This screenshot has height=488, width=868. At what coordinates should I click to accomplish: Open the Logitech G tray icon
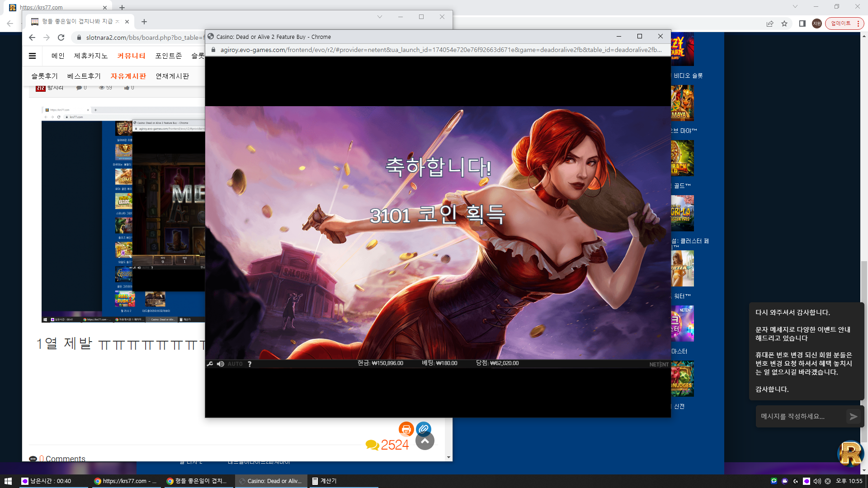click(x=796, y=481)
